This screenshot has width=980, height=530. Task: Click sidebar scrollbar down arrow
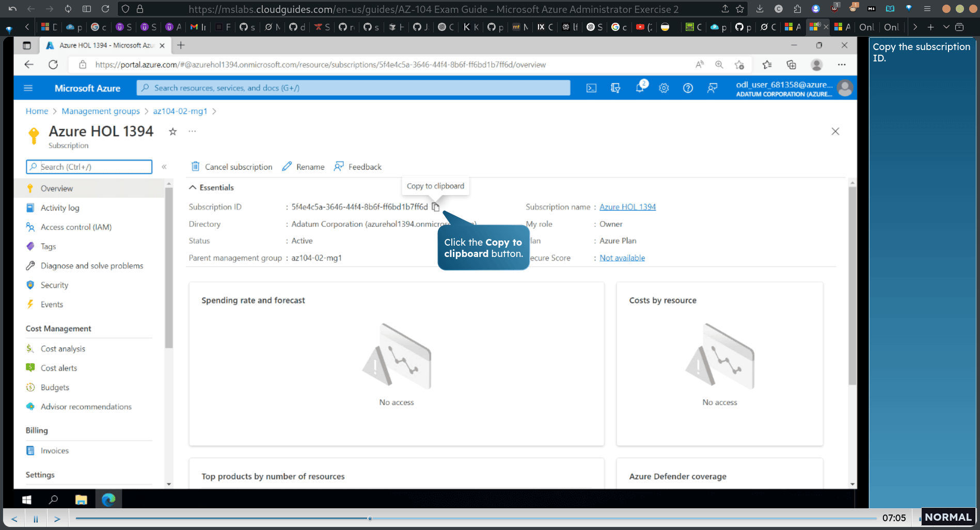pyautogui.click(x=168, y=484)
